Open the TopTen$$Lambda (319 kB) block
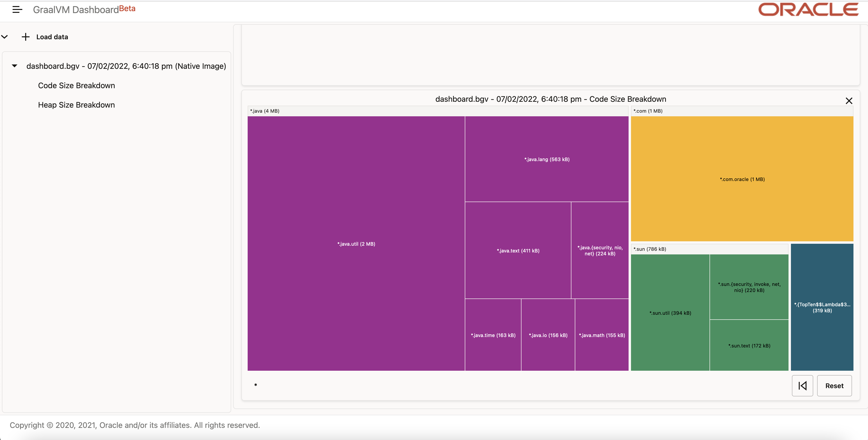 point(822,307)
